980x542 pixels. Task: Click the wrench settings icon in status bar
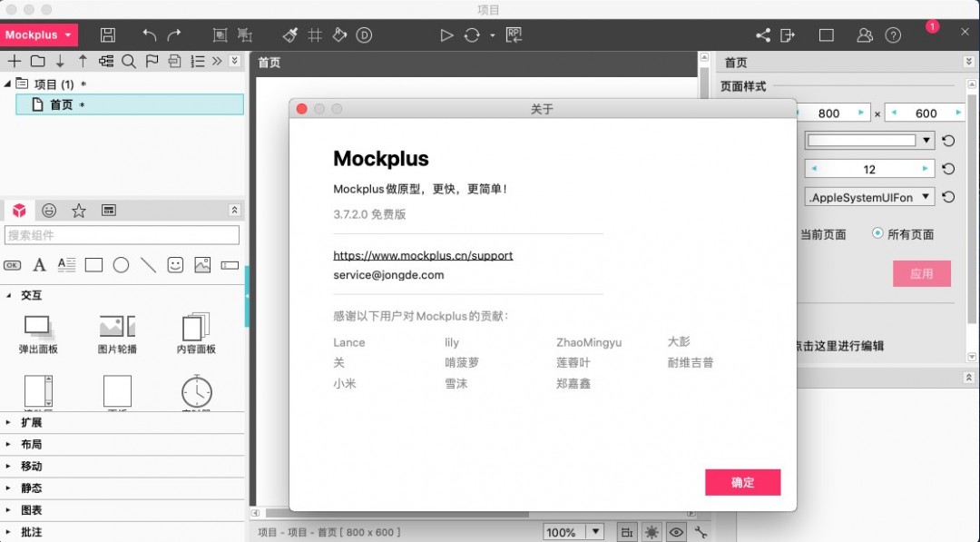click(701, 532)
